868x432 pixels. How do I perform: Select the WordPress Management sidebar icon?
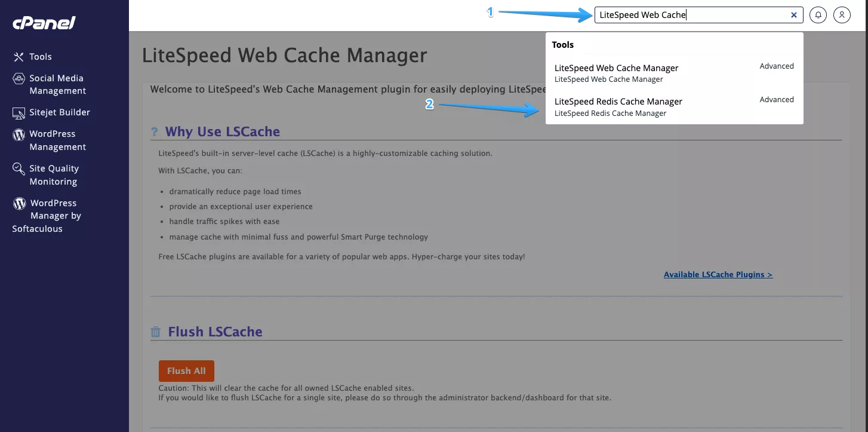(20, 134)
